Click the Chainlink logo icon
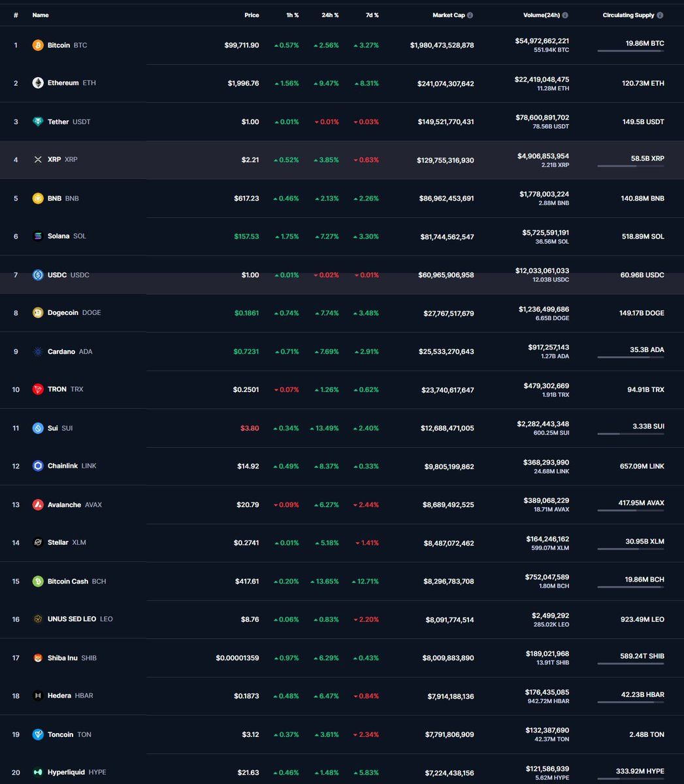This screenshot has height=784, width=684. point(38,466)
